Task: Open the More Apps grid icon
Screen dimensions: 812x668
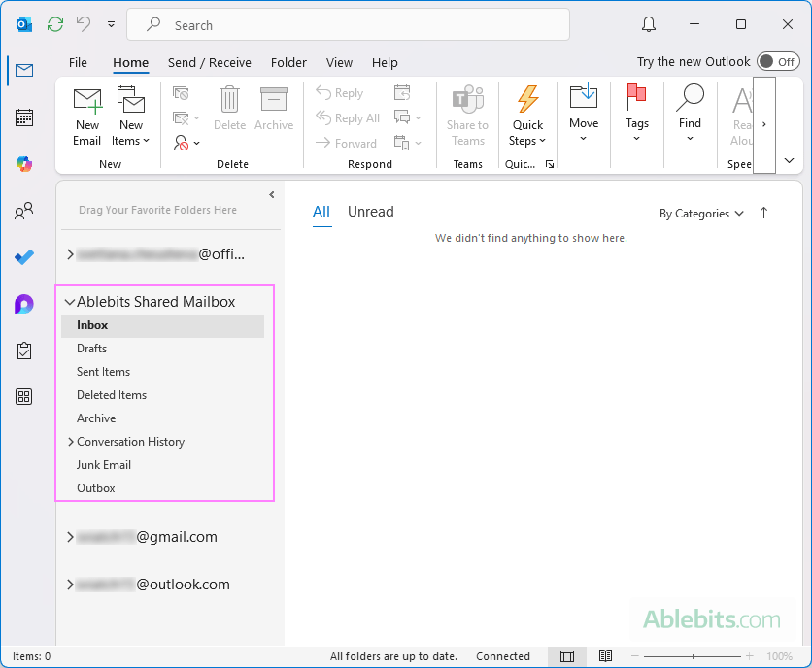Action: 24,397
